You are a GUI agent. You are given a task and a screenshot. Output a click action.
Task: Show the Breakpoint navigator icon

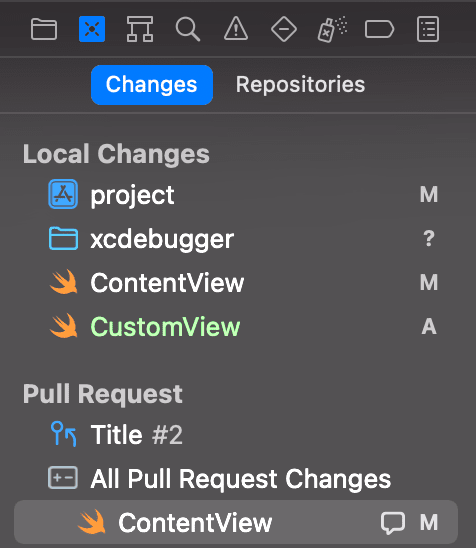point(380,29)
